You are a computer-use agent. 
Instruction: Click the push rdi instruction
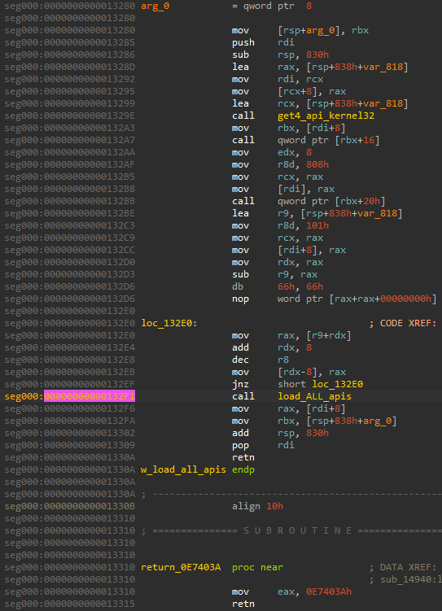pos(263,42)
